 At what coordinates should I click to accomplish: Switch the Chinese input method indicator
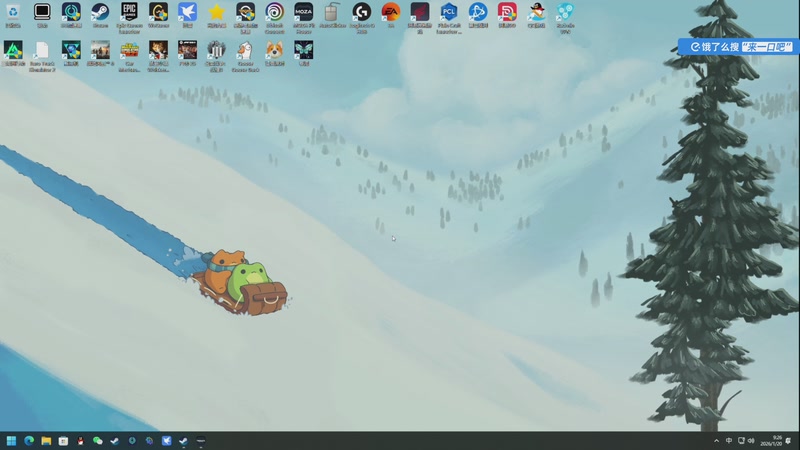[x=729, y=441]
